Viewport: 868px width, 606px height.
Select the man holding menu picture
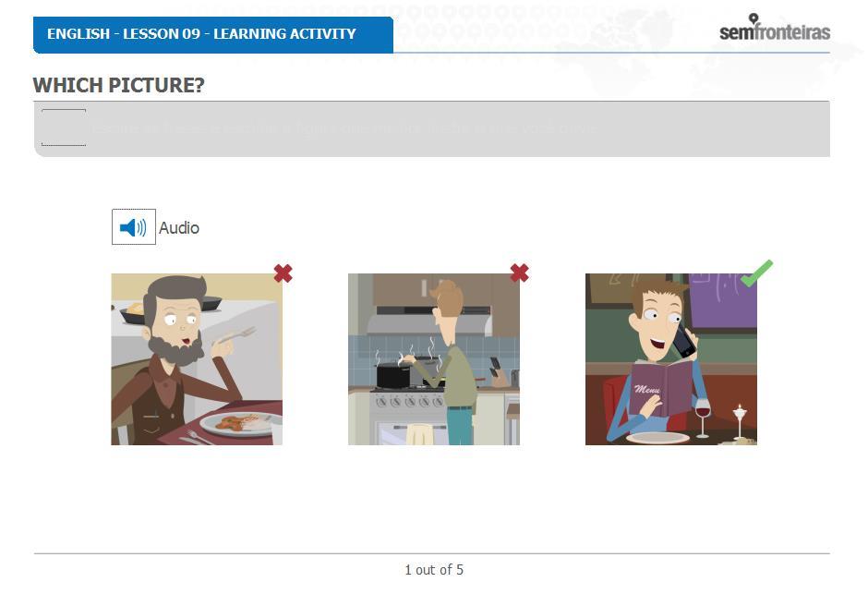coord(671,359)
